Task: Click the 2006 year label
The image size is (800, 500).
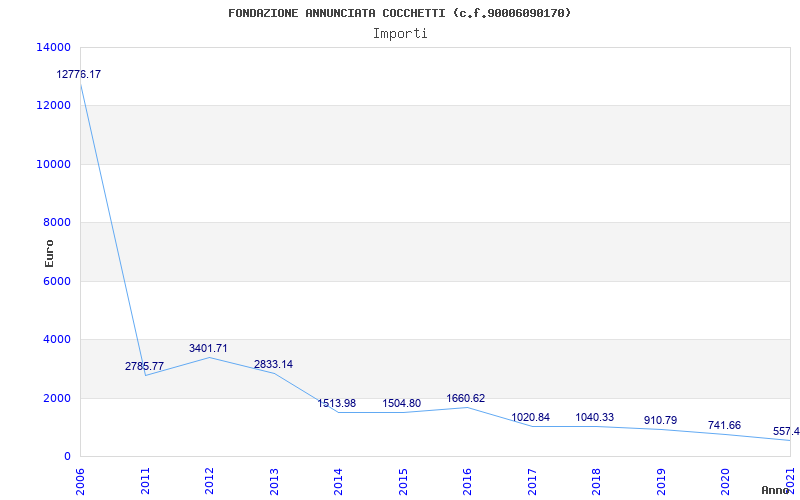Action: point(81,481)
